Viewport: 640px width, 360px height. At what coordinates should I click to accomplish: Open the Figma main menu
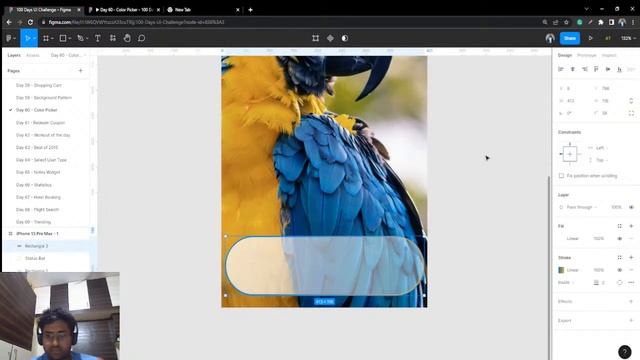(11, 38)
